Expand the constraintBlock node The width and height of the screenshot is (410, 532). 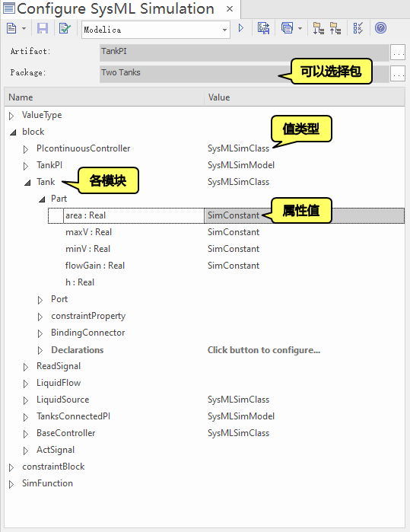click(11, 467)
